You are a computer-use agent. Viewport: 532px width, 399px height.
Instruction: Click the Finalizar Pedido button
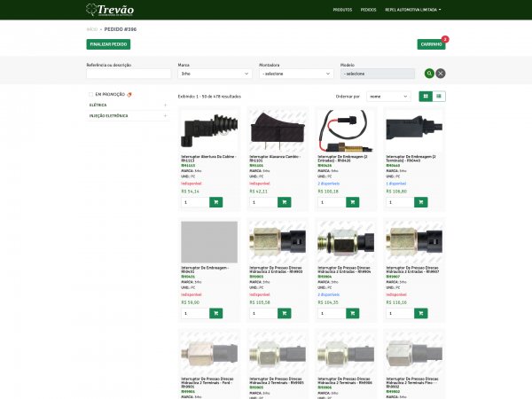tap(108, 43)
